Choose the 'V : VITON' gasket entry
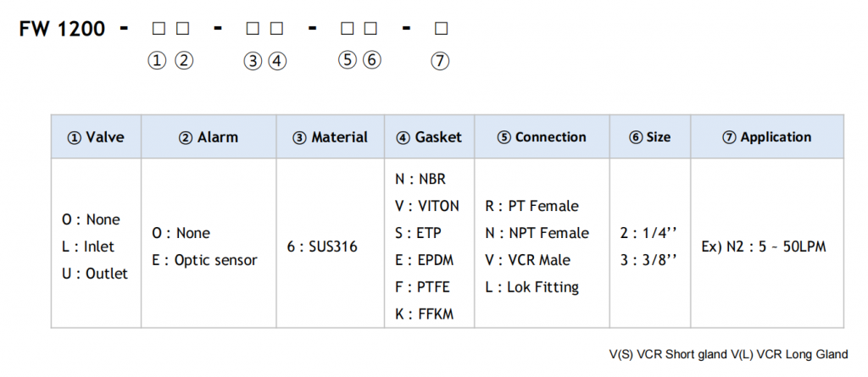The image size is (868, 377). [427, 206]
